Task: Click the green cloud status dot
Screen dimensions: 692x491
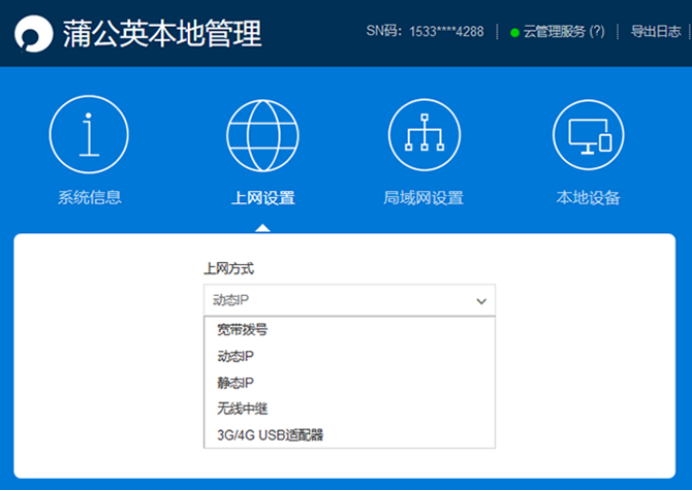Action: point(514,33)
